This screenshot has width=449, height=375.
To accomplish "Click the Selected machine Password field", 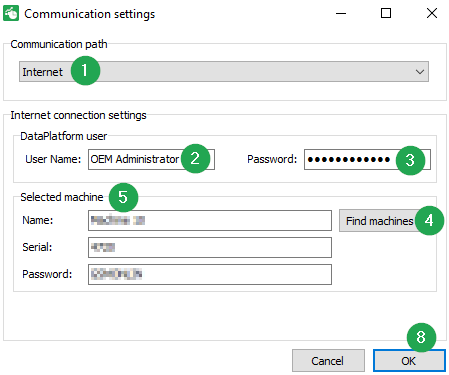I will pos(210,274).
